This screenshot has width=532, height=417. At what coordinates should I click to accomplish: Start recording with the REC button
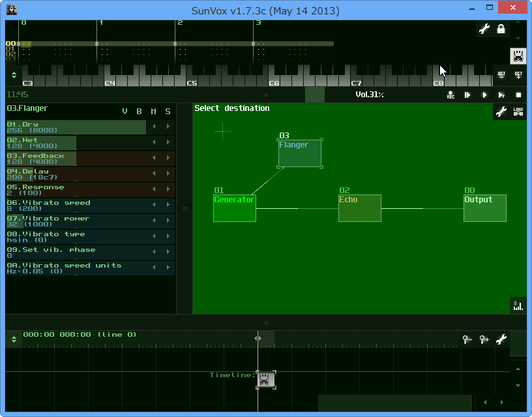coord(451,95)
